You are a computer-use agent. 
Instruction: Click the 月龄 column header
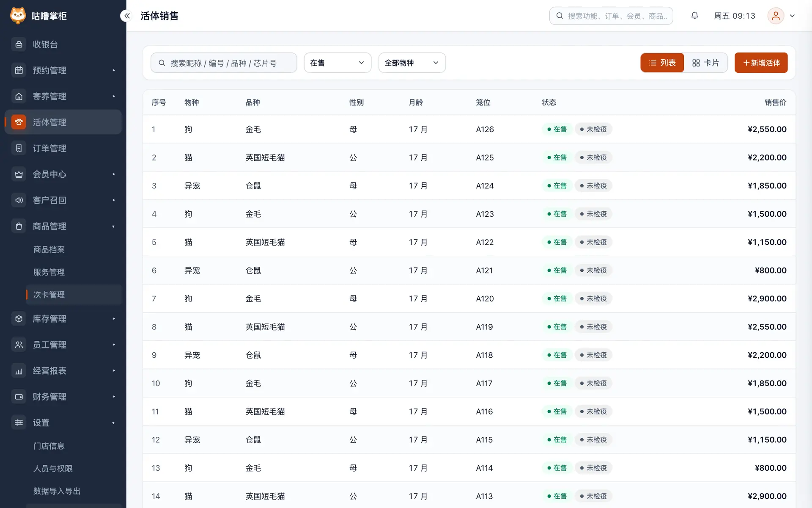[x=416, y=102]
